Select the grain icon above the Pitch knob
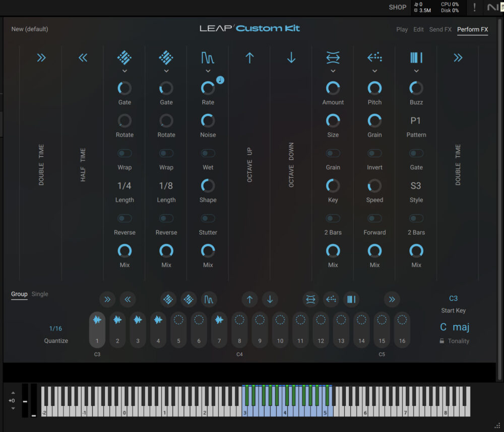504x432 pixels. [x=375, y=58]
